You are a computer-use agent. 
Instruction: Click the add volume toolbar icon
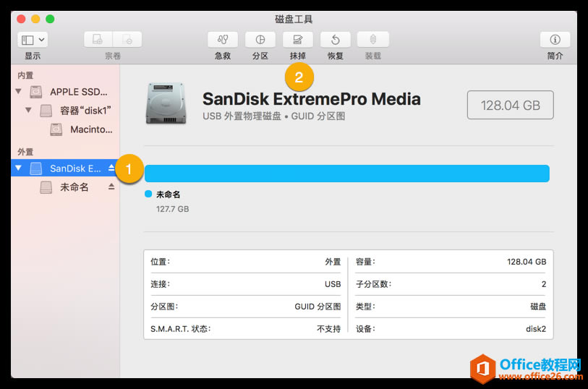coord(98,40)
